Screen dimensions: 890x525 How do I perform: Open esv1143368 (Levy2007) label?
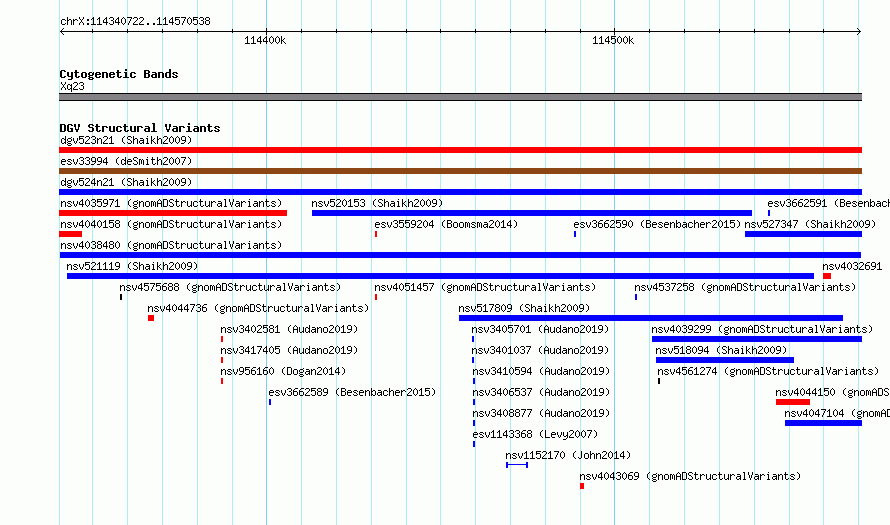tap(535, 434)
